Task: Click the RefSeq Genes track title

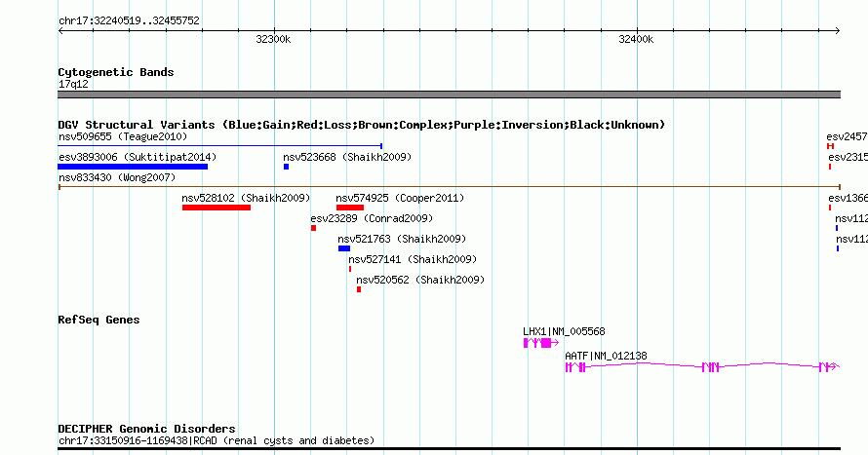Action: 99,320
